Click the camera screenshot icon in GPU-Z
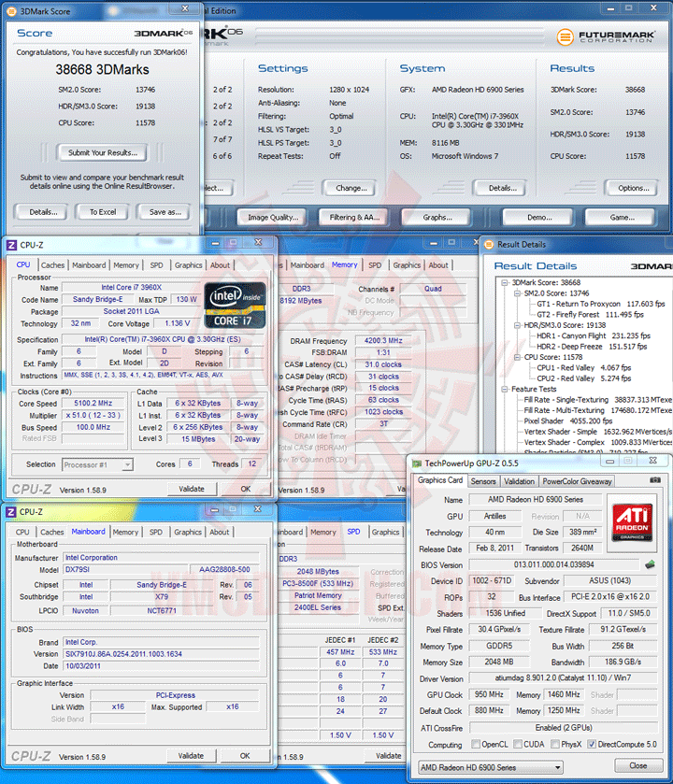 coord(654,480)
